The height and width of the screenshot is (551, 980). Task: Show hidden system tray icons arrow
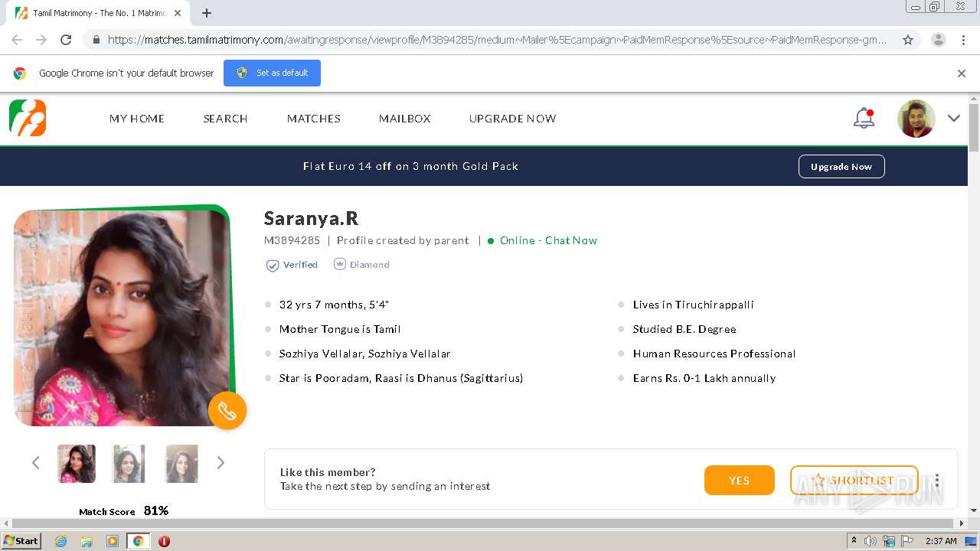click(x=854, y=541)
